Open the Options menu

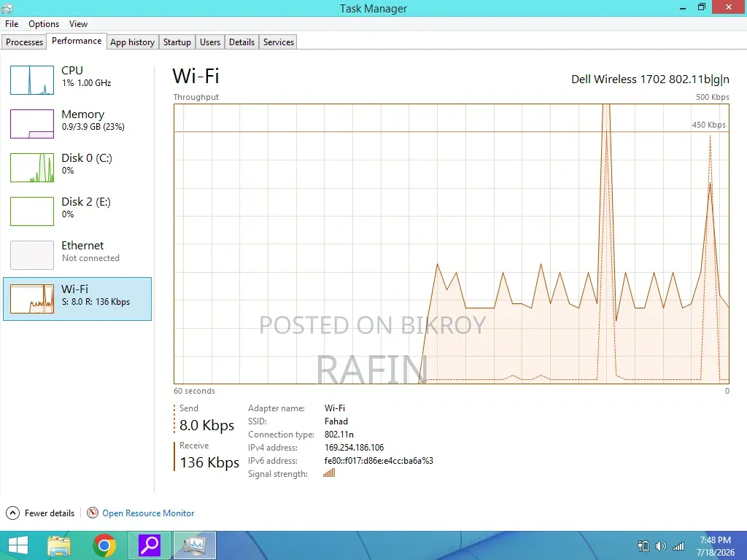pyautogui.click(x=44, y=24)
